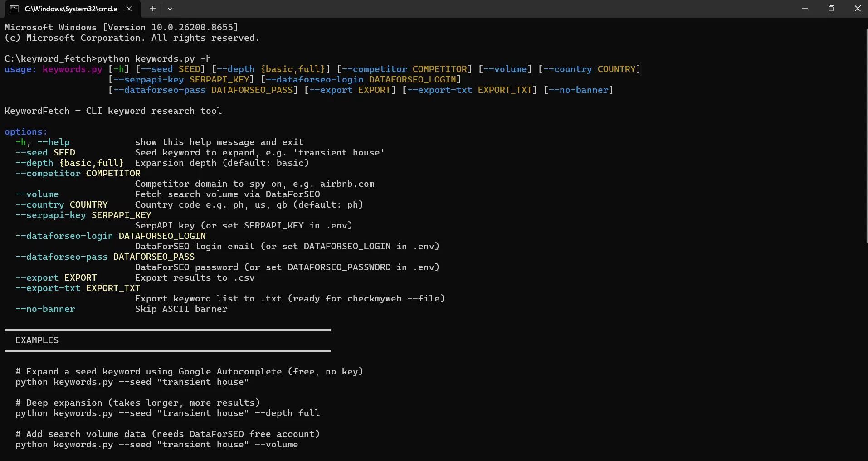Click the '--volume' entry in the options list

coord(37,194)
